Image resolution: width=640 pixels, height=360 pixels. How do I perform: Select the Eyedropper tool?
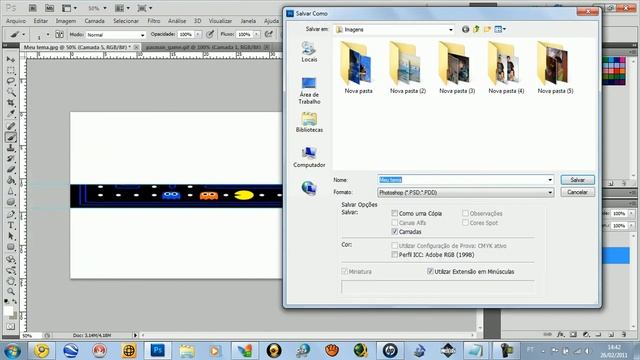tap(11, 114)
